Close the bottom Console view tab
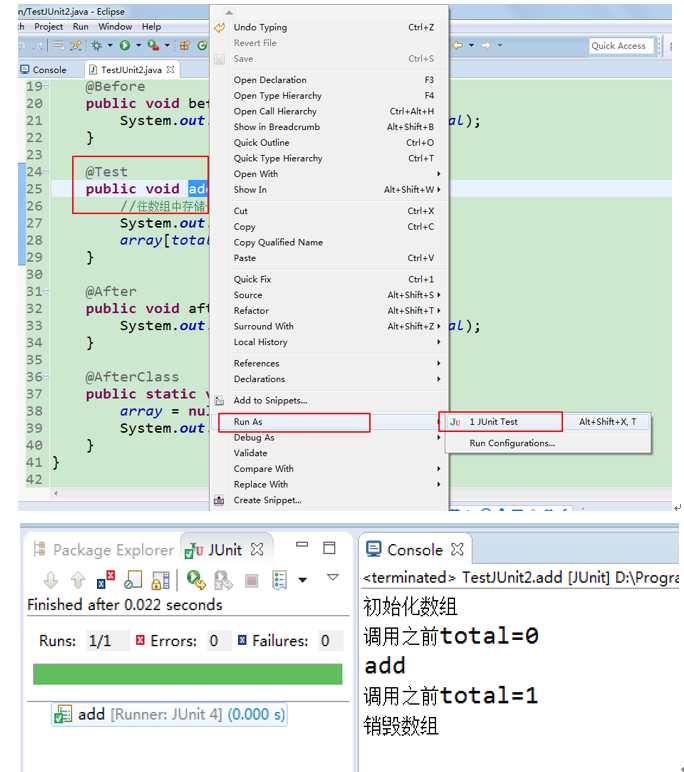Image resolution: width=684 pixels, height=772 pixels. [x=457, y=549]
